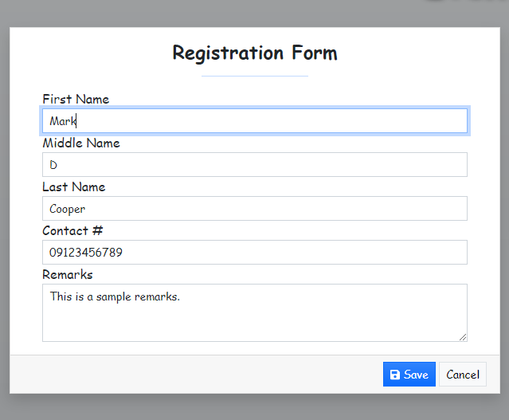Click the divider line under the heading

[x=255, y=76]
